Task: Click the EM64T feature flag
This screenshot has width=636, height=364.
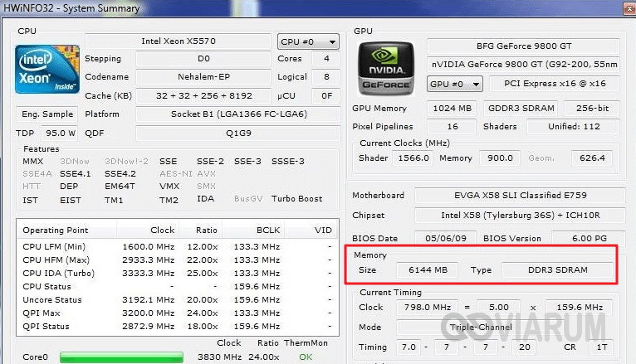Action: pos(120,187)
